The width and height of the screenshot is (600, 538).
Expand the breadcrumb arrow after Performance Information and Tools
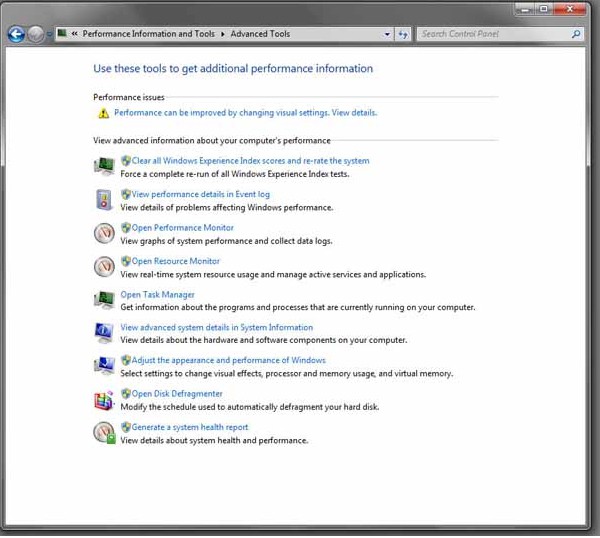click(x=222, y=34)
